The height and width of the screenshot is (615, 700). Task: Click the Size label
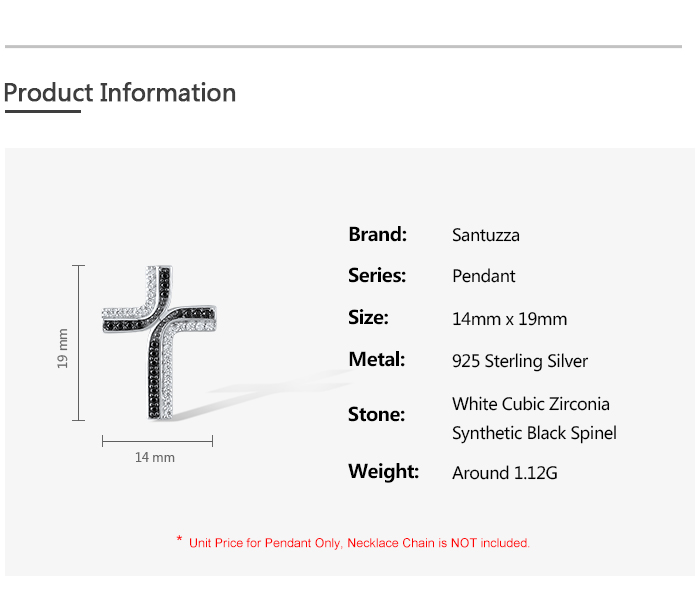point(368,318)
